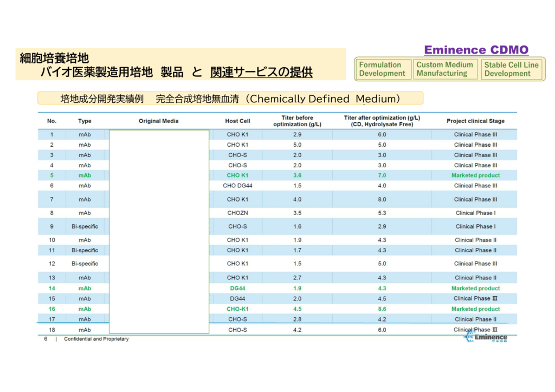Select the green "mAb" type in row 5

pyautogui.click(x=85, y=175)
